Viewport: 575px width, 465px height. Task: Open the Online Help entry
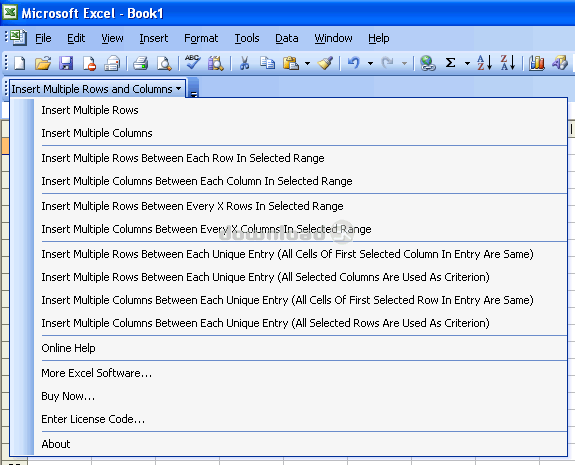point(68,348)
